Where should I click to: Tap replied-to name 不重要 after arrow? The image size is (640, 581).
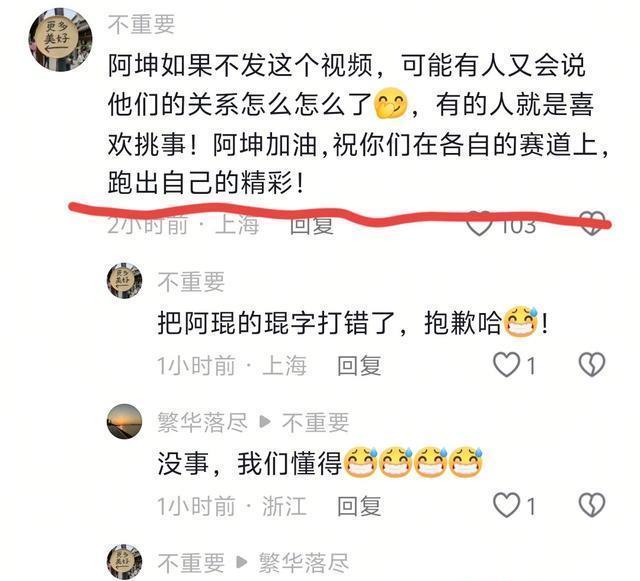coord(316,422)
